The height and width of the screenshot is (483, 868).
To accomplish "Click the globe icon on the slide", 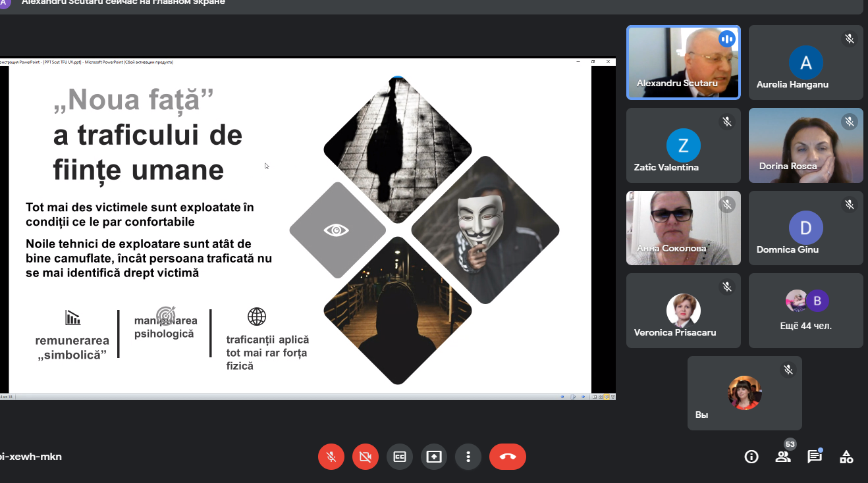I will (x=257, y=317).
